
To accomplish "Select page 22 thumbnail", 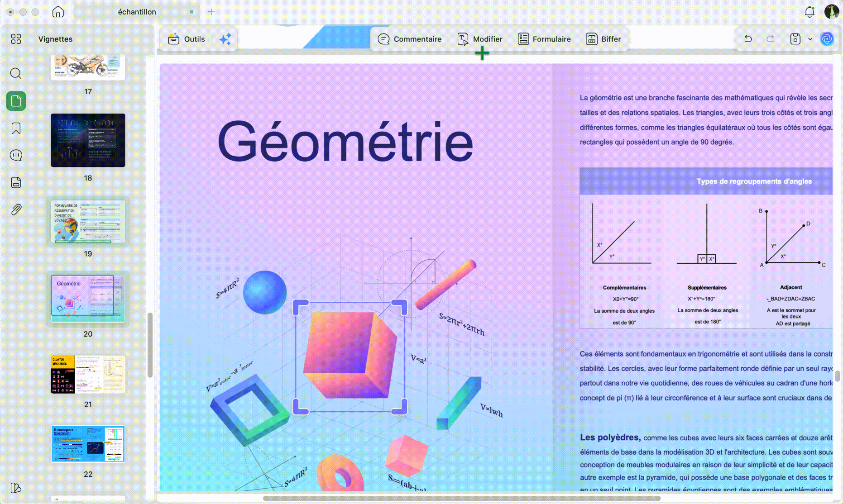I will click(x=88, y=444).
